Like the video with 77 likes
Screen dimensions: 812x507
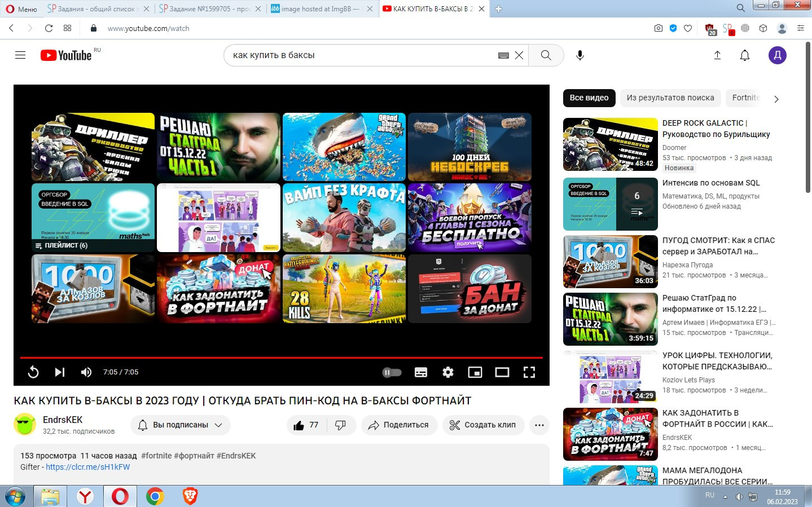(x=306, y=425)
